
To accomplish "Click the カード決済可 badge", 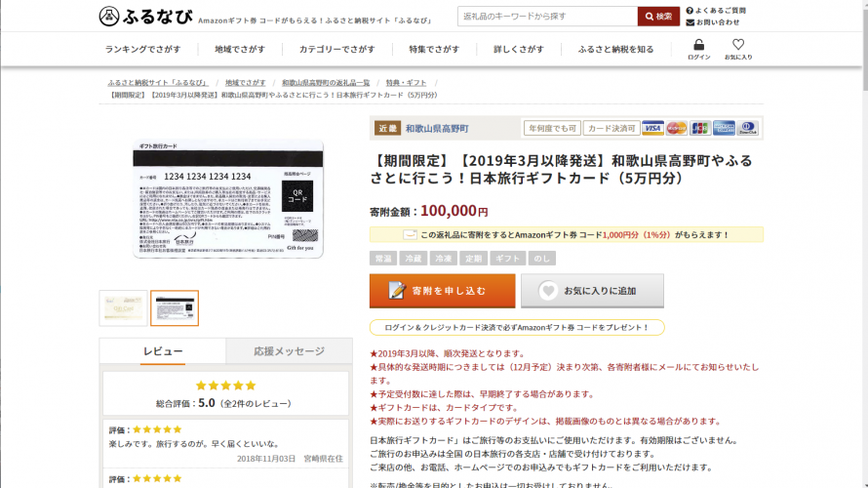I will pos(612,128).
